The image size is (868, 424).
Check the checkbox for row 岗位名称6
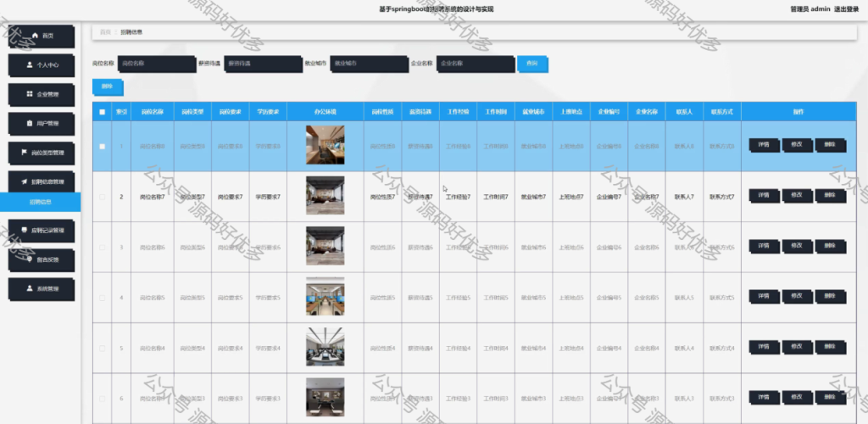(102, 248)
